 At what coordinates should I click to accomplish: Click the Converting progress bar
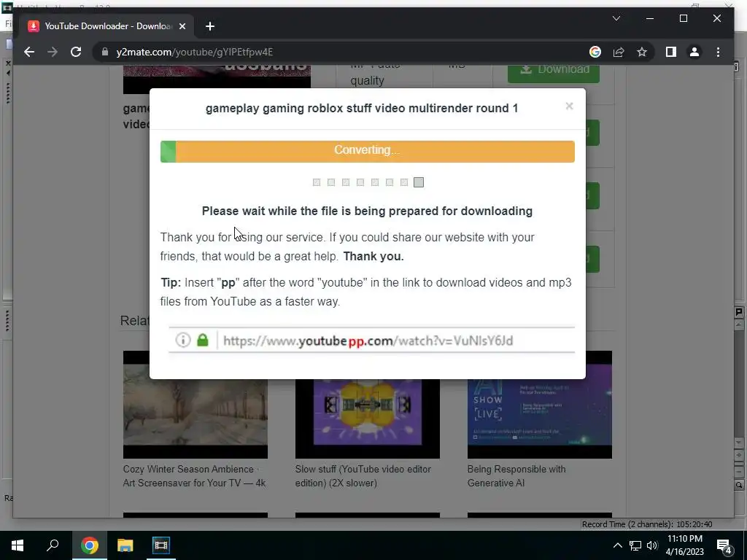point(368,152)
